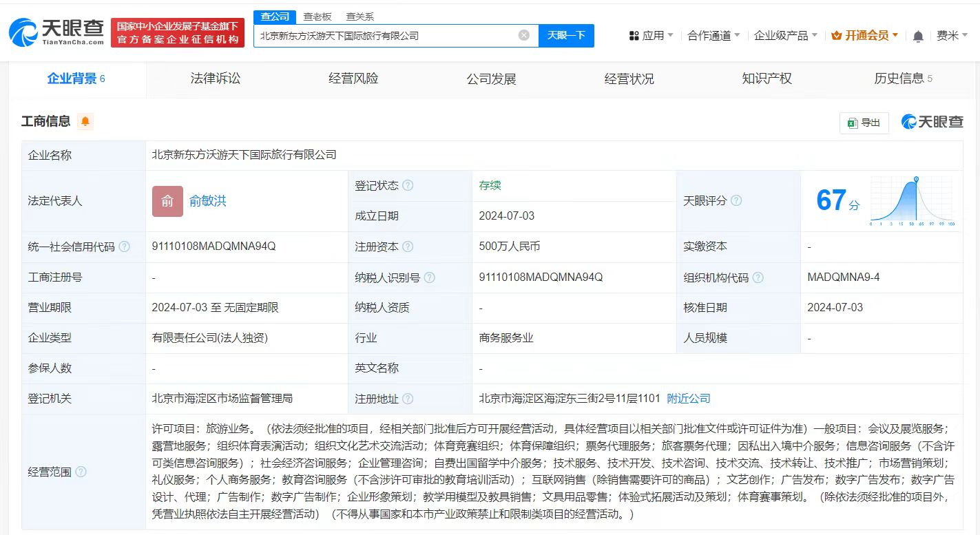
Task: Click help icon next to 天眼评分
Action: tap(736, 200)
